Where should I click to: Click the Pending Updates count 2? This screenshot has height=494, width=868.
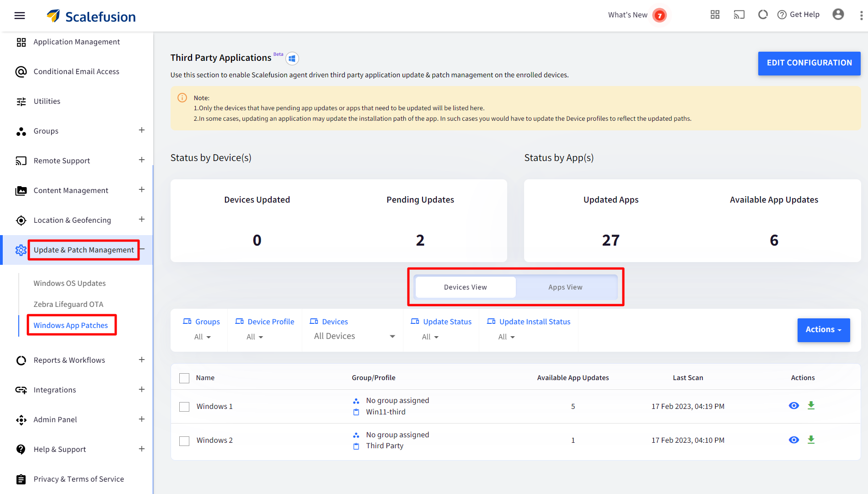(x=420, y=241)
